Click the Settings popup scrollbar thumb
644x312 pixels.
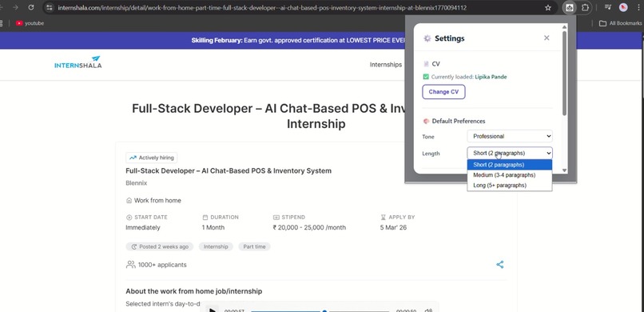pos(564,73)
